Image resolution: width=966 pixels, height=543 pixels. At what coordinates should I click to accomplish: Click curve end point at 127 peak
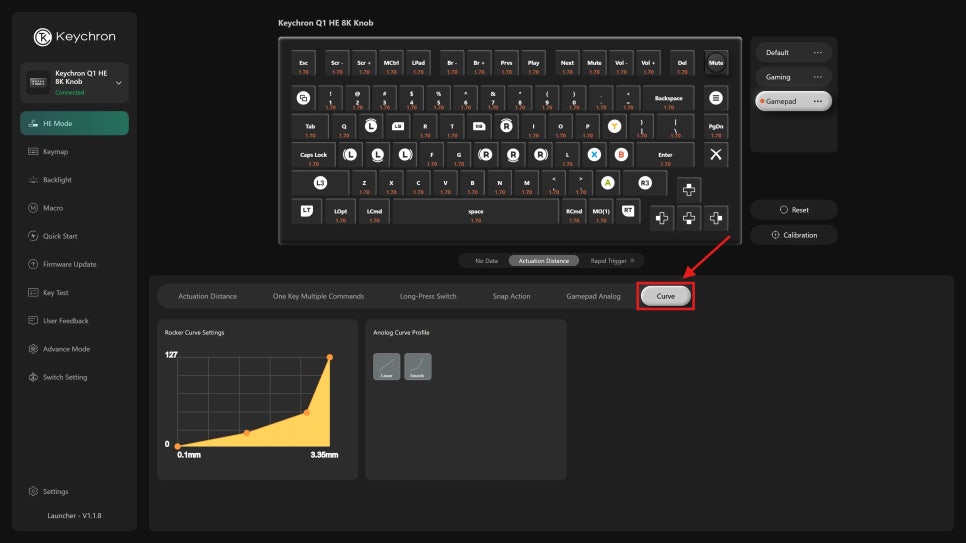(330, 357)
